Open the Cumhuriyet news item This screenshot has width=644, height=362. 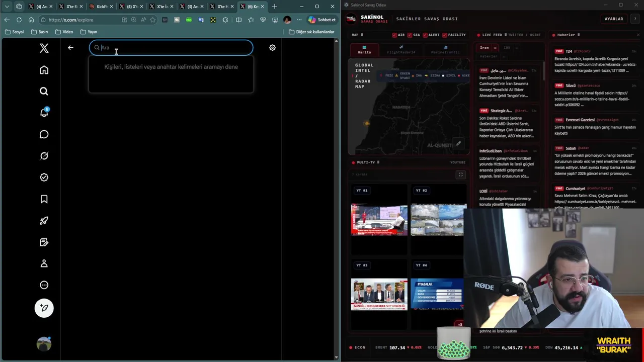pos(595,198)
